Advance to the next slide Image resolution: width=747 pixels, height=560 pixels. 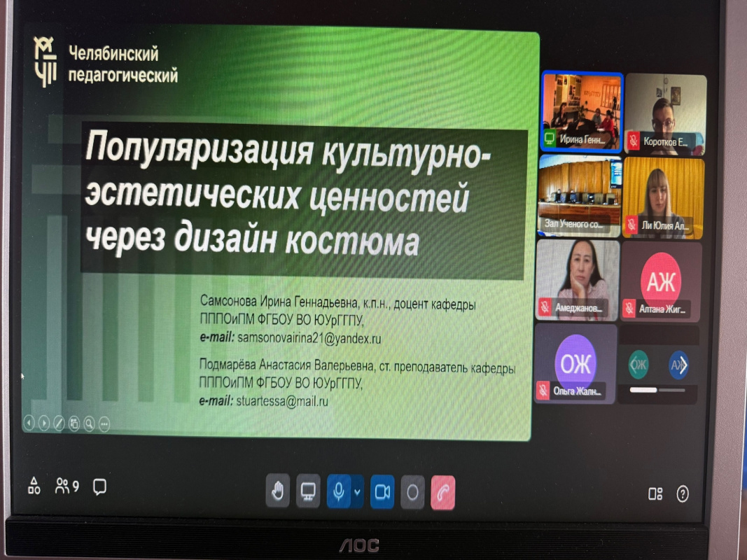[x=43, y=423]
